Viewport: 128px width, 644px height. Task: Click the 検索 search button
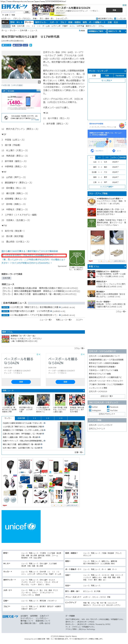pos(27,12)
